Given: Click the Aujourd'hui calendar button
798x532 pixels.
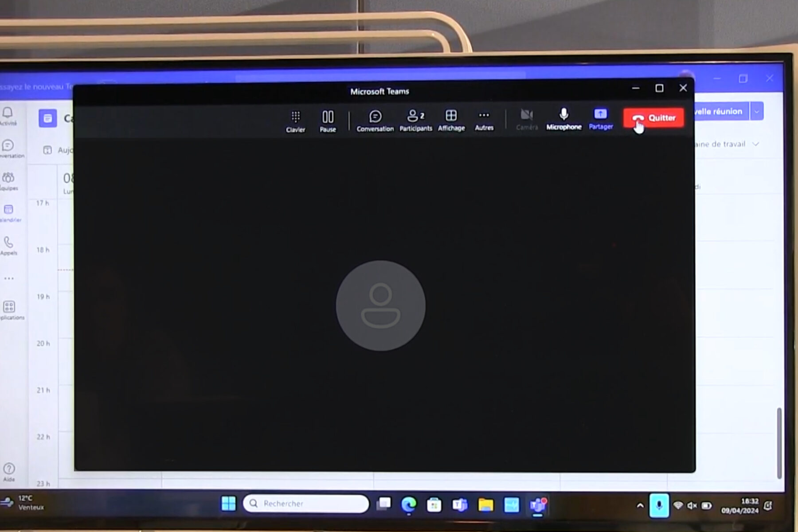Looking at the screenshot, I should click(x=58, y=150).
